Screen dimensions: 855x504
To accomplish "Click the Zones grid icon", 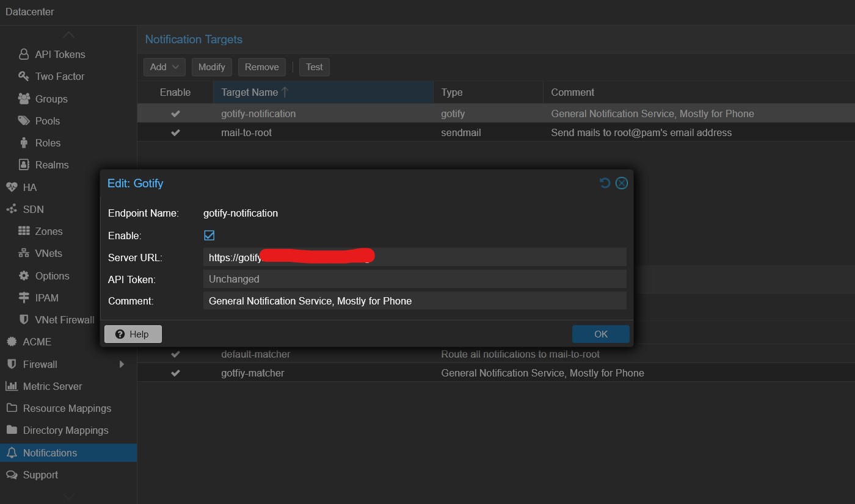I will [24, 231].
